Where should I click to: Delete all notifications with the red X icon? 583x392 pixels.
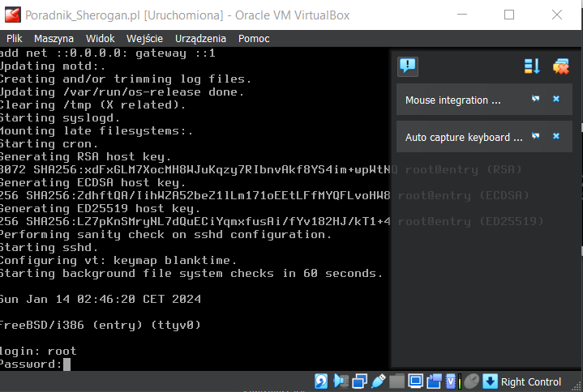[560, 66]
